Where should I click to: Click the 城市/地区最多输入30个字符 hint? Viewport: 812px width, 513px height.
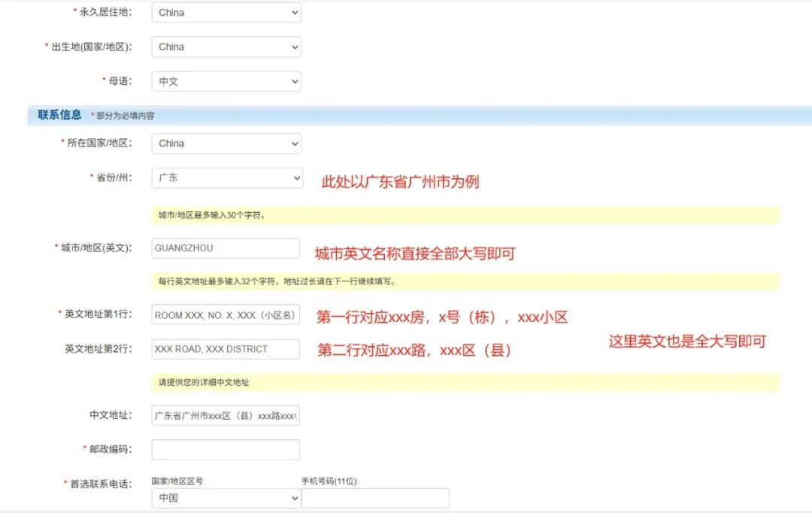212,215
